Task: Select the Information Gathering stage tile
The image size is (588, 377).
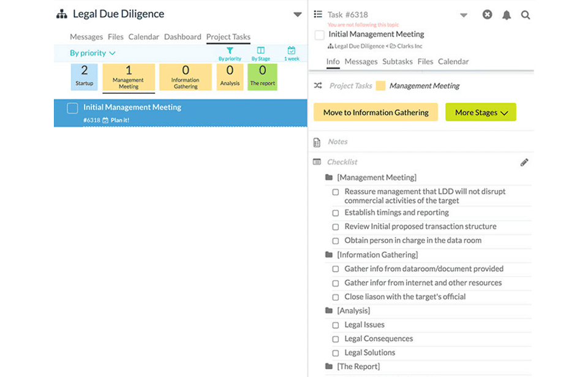Action: (186, 77)
